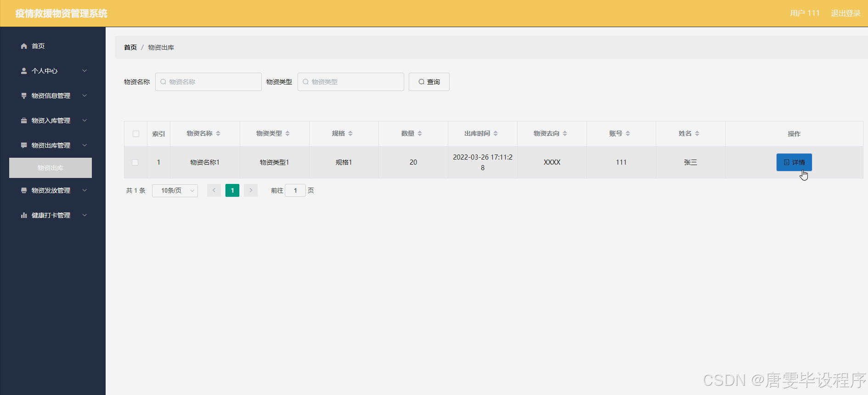This screenshot has height=395, width=868.
Task: Click the 物资名称1 table cell
Action: 205,162
